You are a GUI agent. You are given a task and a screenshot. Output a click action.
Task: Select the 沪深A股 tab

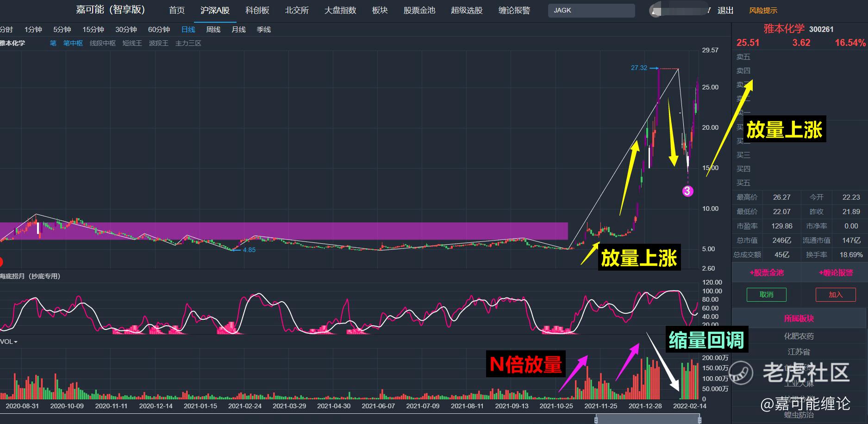tap(215, 10)
